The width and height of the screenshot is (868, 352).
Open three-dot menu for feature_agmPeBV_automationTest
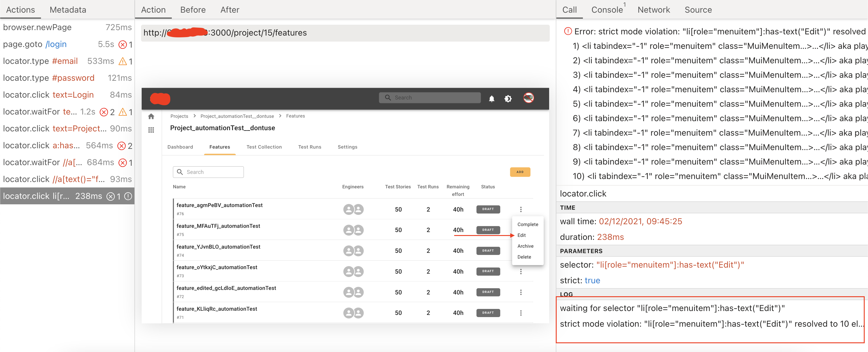click(520, 209)
